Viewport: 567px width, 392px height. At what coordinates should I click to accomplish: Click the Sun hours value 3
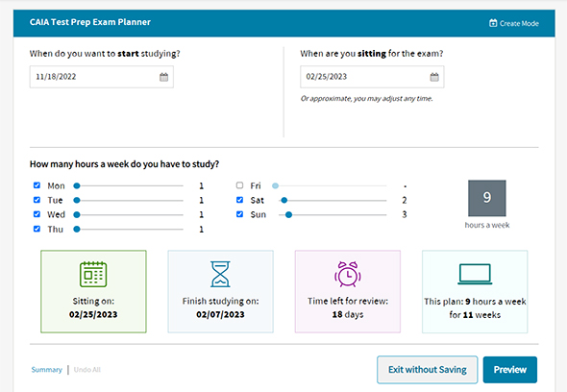[x=405, y=214]
